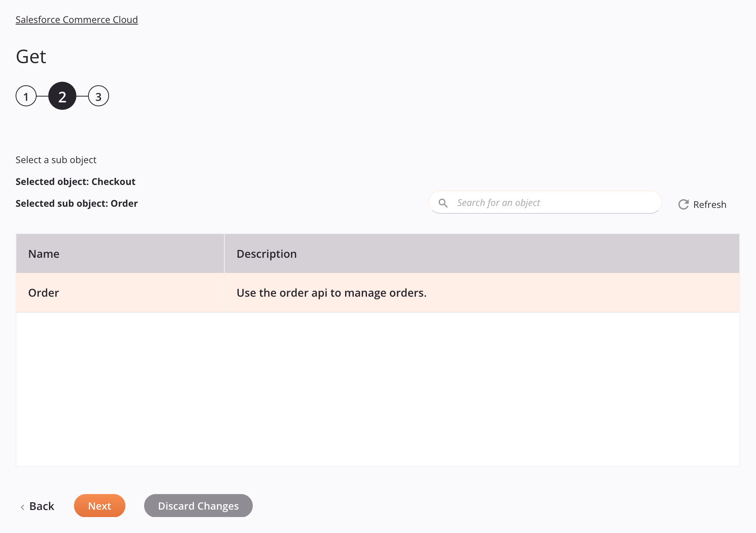Screen dimensions: 756x533
Task: Click the Salesforce Commerce Cloud breadcrumb link
Action: [x=77, y=19]
